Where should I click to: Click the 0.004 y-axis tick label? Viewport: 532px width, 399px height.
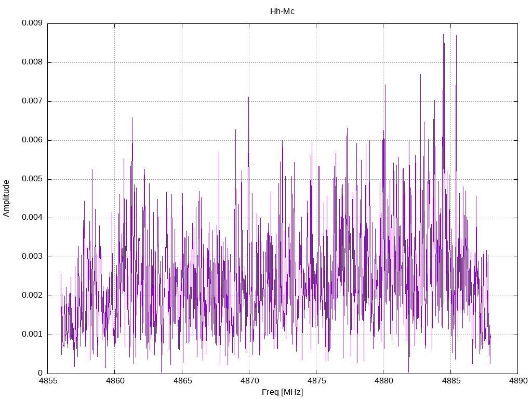click(32, 218)
